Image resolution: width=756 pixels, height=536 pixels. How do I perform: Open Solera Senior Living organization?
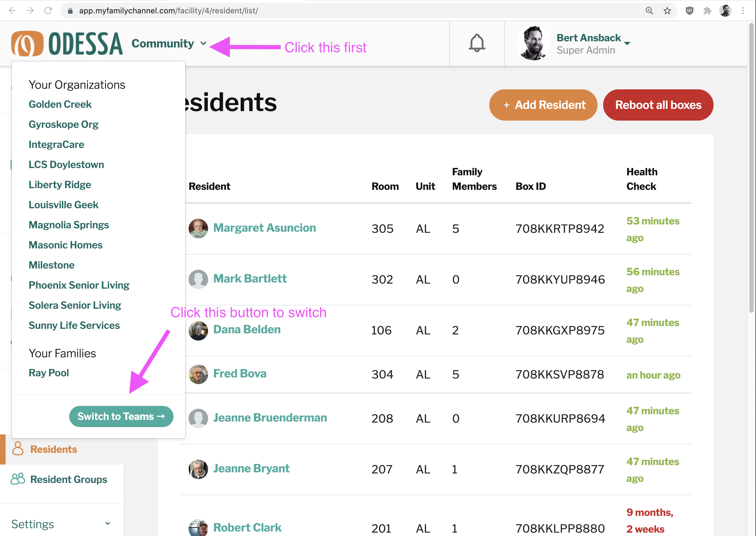click(75, 305)
